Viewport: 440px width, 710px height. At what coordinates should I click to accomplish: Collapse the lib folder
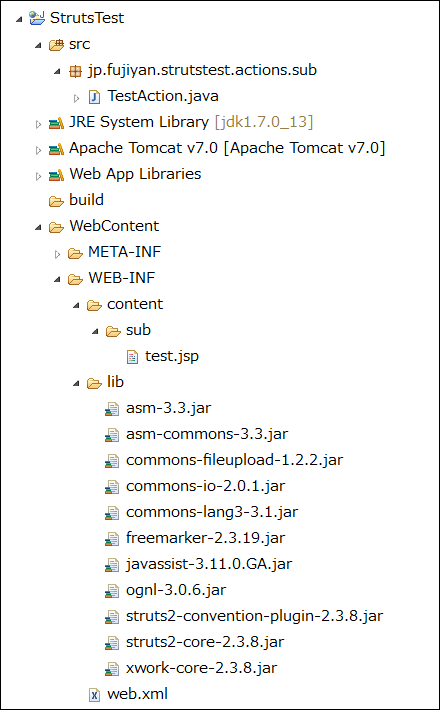tap(76, 384)
